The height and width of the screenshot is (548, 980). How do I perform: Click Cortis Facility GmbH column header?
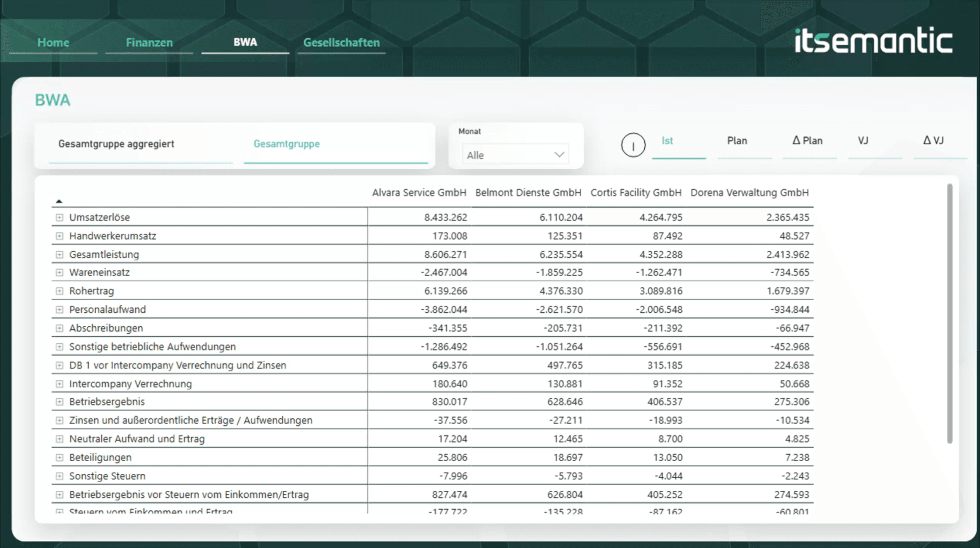(x=636, y=193)
